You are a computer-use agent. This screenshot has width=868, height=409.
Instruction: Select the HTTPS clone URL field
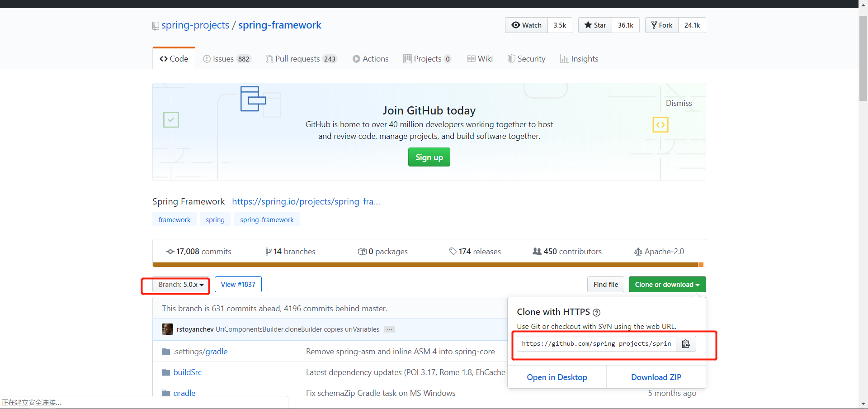click(x=596, y=344)
